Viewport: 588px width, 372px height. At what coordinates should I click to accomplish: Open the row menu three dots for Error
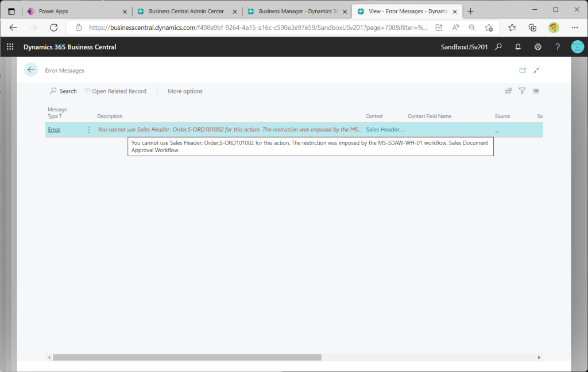89,129
